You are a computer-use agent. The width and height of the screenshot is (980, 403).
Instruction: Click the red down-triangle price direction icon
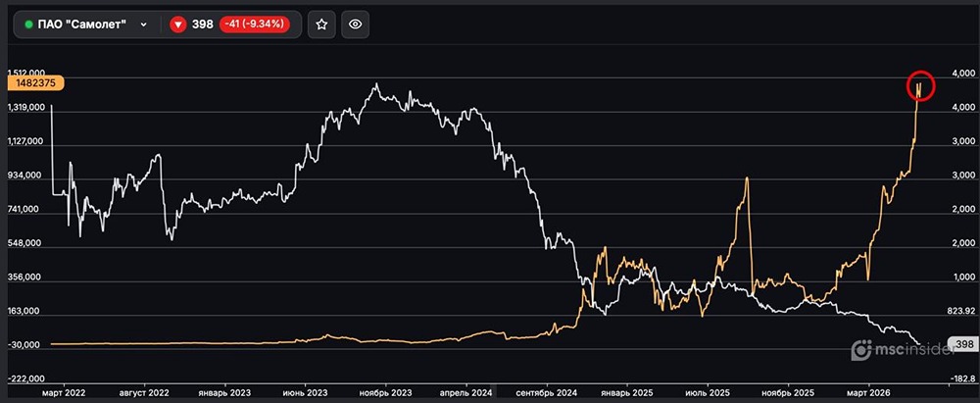[178, 25]
